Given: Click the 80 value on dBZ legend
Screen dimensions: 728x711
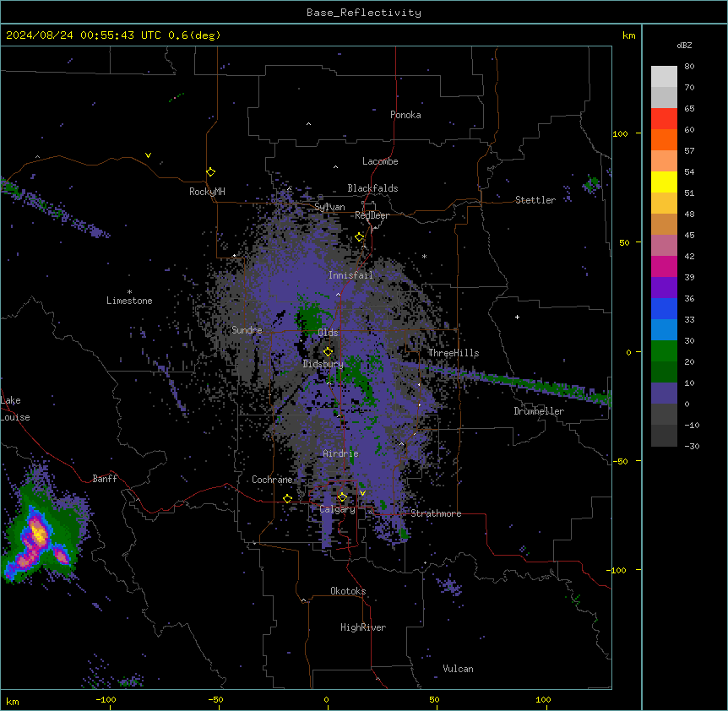Looking at the screenshot, I should [689, 67].
